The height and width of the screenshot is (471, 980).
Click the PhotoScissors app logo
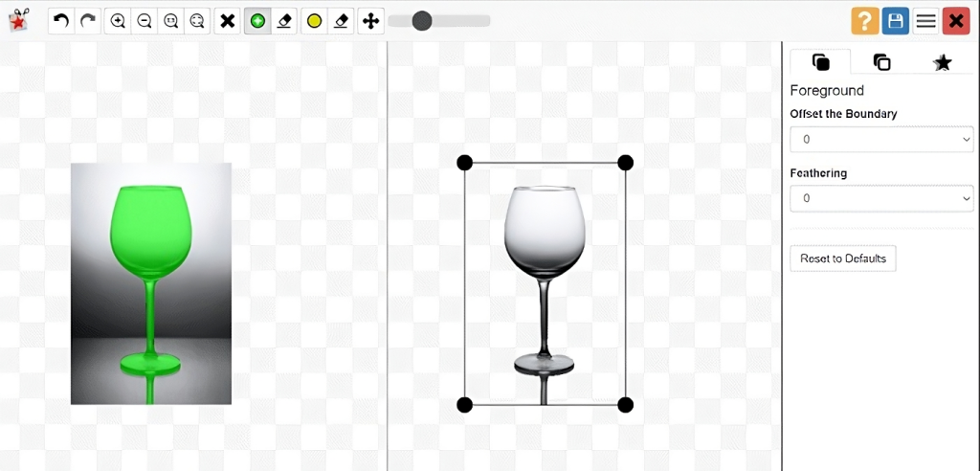(x=19, y=21)
